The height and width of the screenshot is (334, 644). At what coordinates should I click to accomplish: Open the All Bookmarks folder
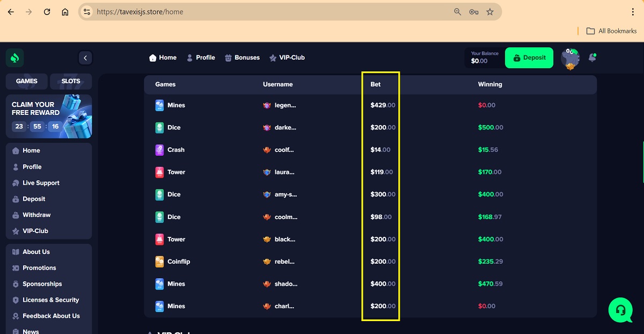[x=611, y=31]
